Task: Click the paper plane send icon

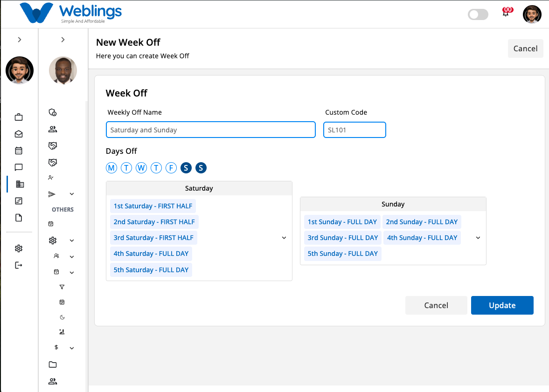Action: (x=52, y=194)
